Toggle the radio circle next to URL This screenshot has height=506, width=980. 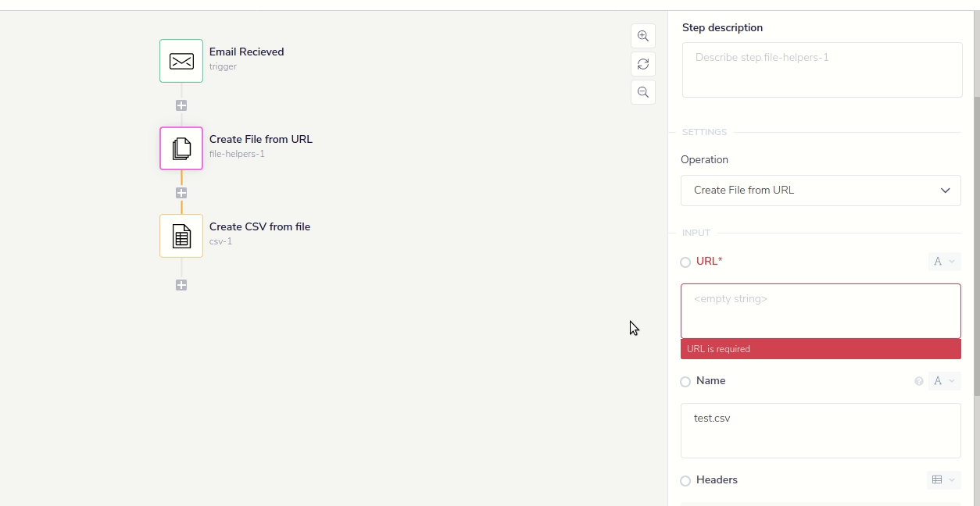pos(685,262)
